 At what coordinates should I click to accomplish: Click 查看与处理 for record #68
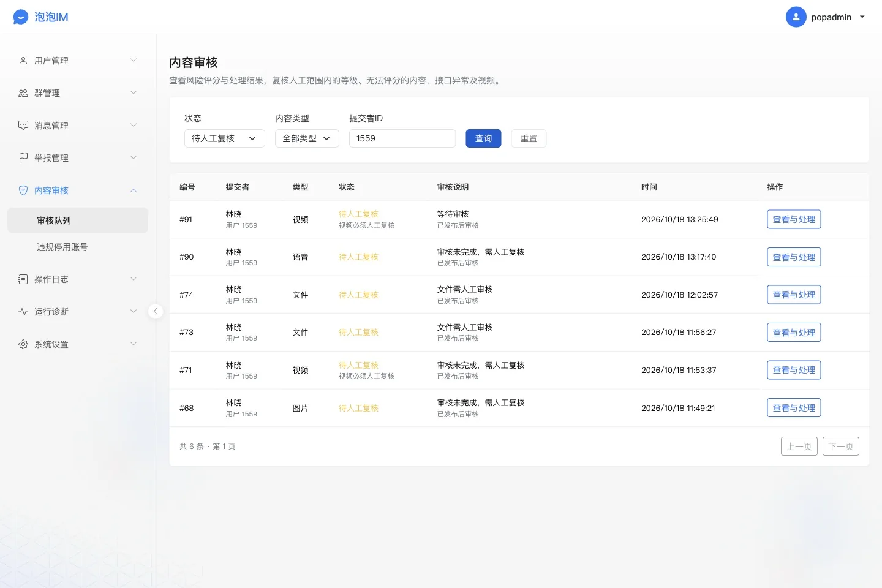794,408
